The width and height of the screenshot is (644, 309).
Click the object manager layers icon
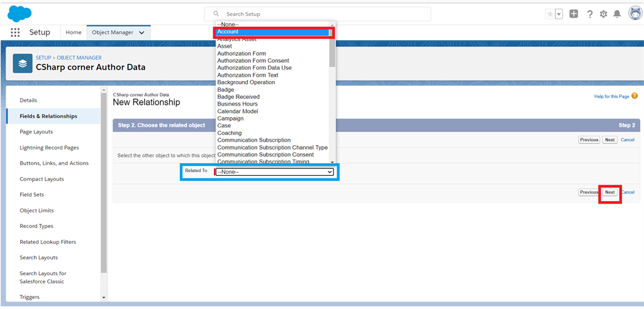tap(23, 63)
